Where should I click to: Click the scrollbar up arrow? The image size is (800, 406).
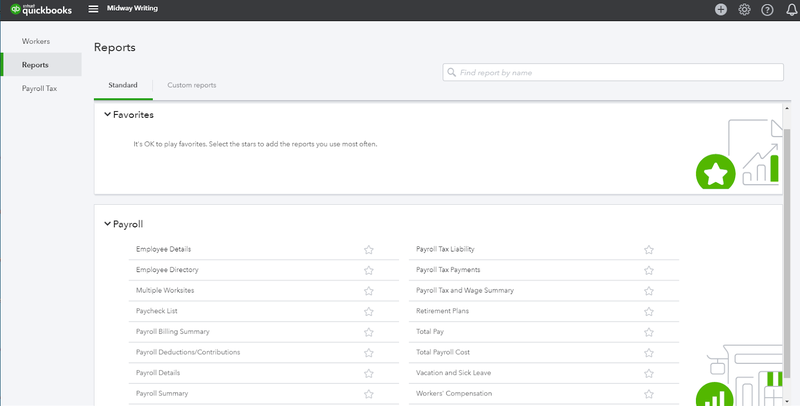787,108
